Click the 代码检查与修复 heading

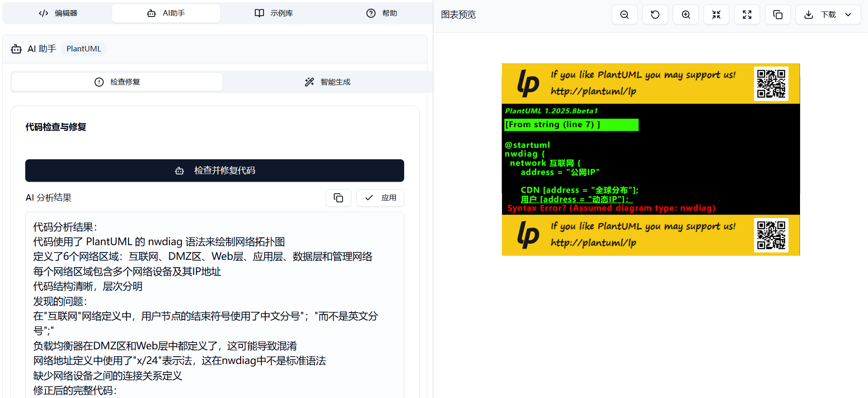click(x=56, y=127)
